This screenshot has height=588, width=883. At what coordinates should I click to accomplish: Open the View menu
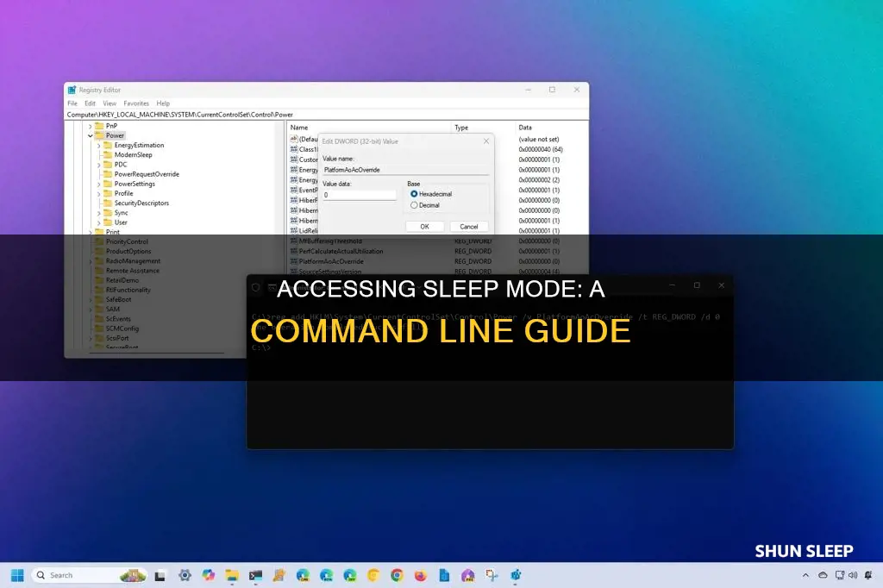point(110,103)
